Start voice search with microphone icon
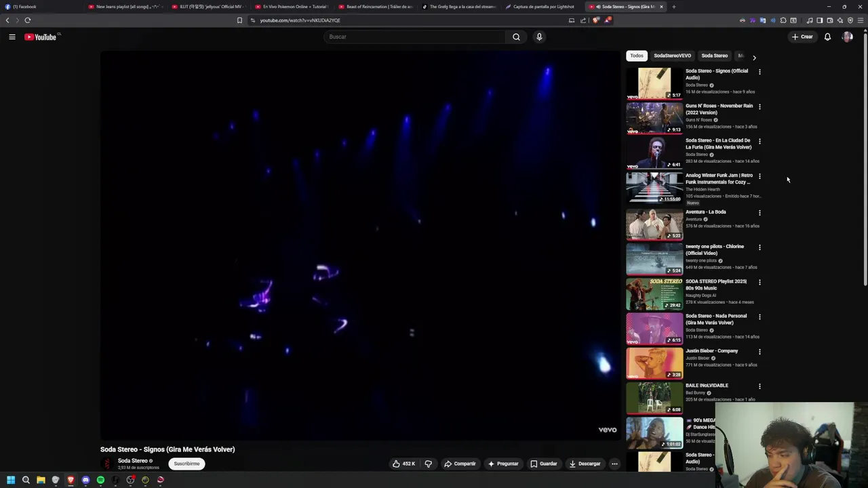Screen dimensions: 868x488 click(x=539, y=37)
